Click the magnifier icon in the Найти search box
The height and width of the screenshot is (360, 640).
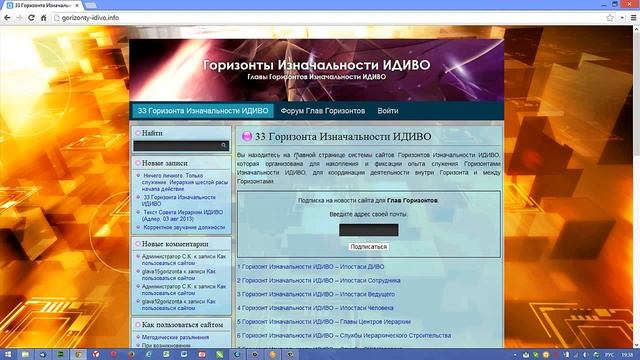click(x=224, y=145)
